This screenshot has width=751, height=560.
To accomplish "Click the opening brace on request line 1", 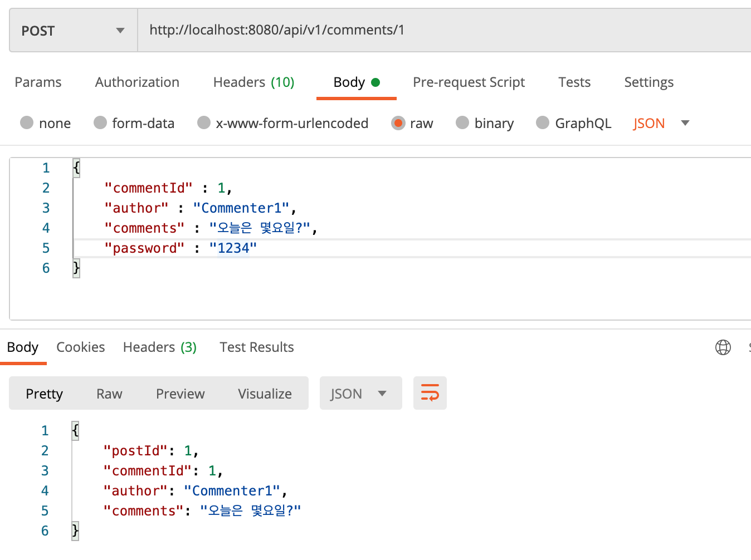I will point(76,168).
